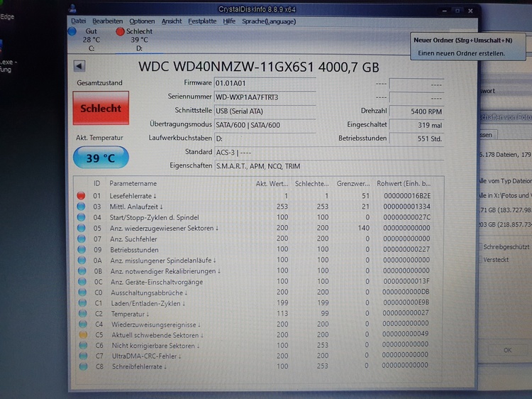This screenshot has height=399, width=532.
Task: Go to previous disk with the left arrow button
Action: point(79,66)
